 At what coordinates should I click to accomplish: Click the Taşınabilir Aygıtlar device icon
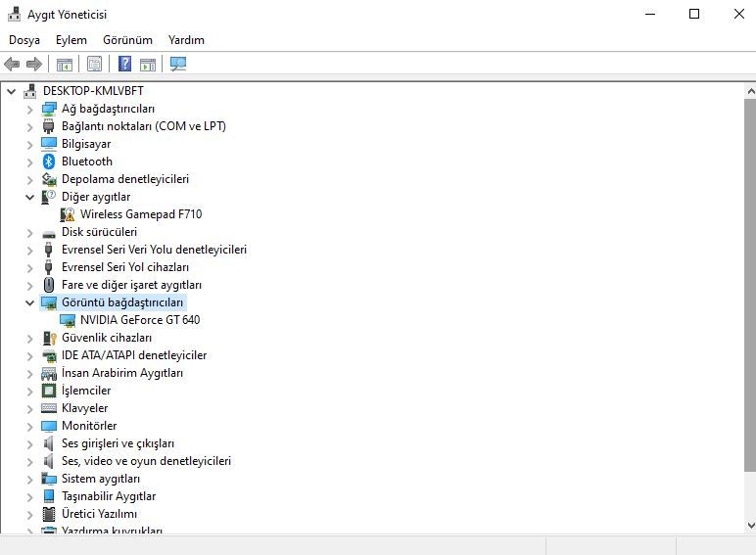pos(49,496)
